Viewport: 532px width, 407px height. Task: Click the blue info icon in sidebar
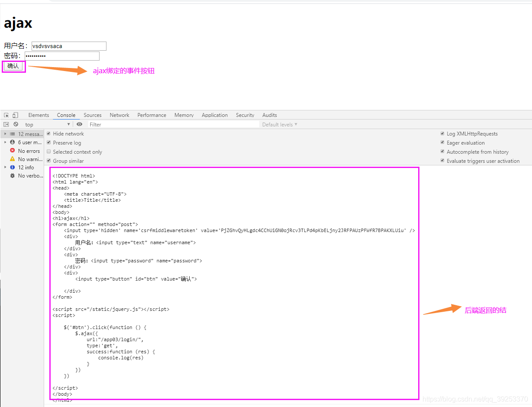click(13, 168)
